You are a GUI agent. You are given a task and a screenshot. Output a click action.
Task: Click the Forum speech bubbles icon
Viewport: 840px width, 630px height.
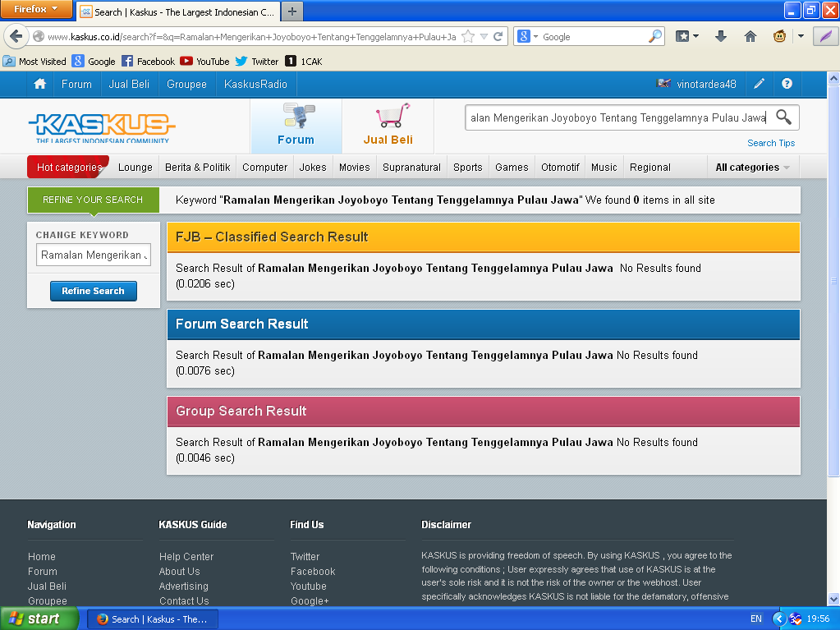[x=298, y=116]
